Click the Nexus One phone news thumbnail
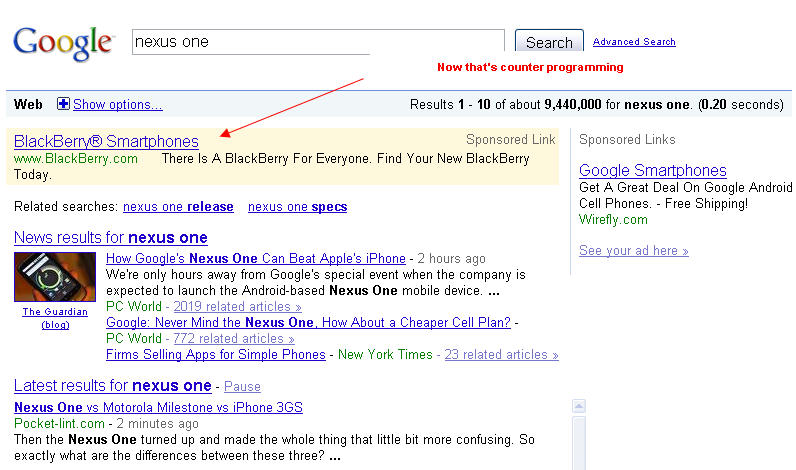The height and width of the screenshot is (470, 796). (55, 277)
